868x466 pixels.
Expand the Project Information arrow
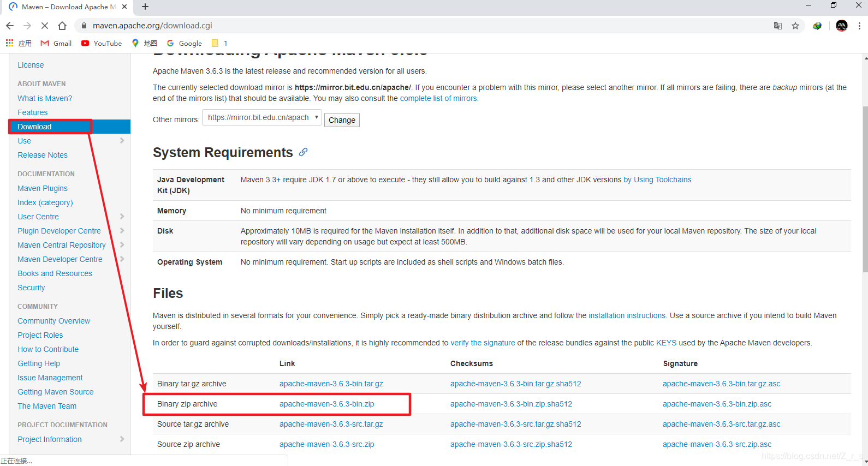(122, 439)
